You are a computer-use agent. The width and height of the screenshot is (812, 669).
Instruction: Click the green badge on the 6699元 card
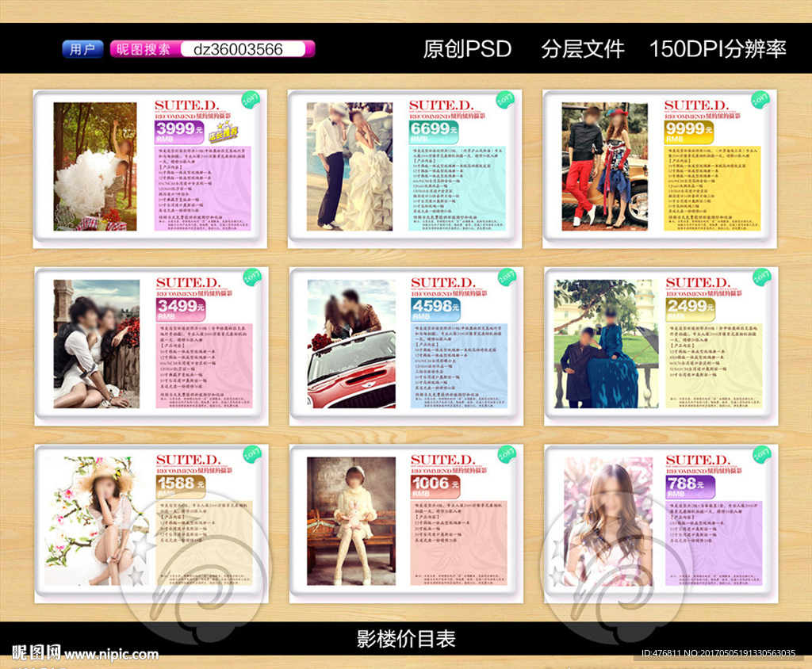(505, 101)
